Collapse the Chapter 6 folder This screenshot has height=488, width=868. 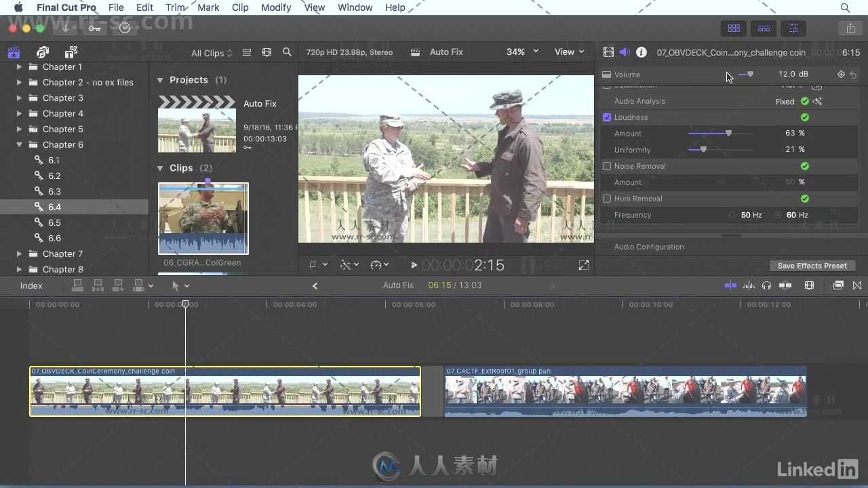pyautogui.click(x=19, y=144)
